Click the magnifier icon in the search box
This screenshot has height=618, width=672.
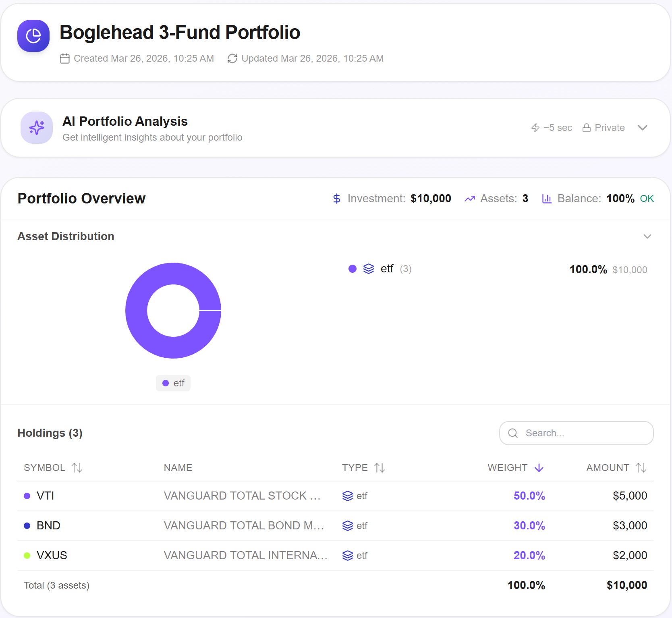pyautogui.click(x=513, y=433)
